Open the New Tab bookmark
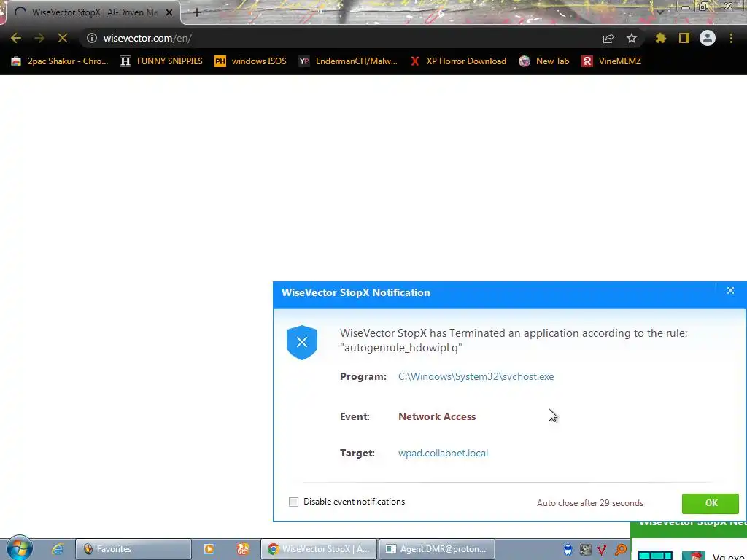Screen dimensions: 747x560 coord(544,61)
